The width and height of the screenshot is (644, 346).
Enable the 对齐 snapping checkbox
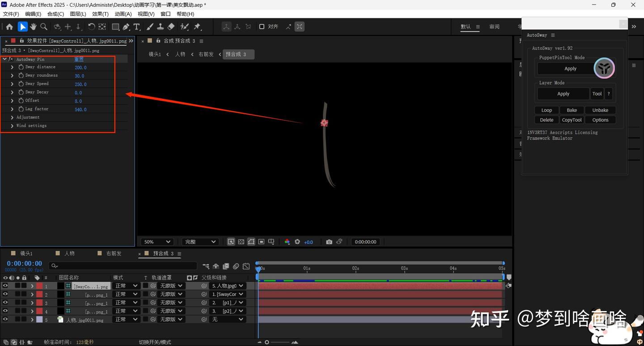(262, 27)
